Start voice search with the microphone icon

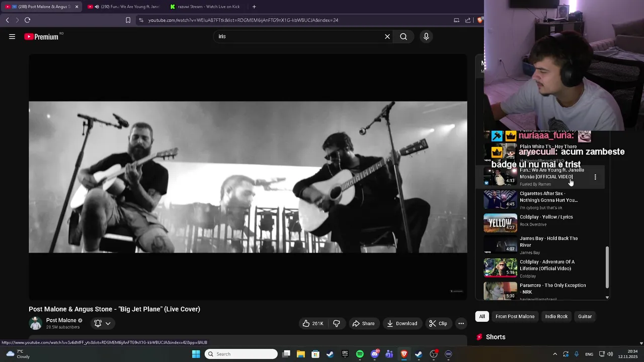(426, 37)
